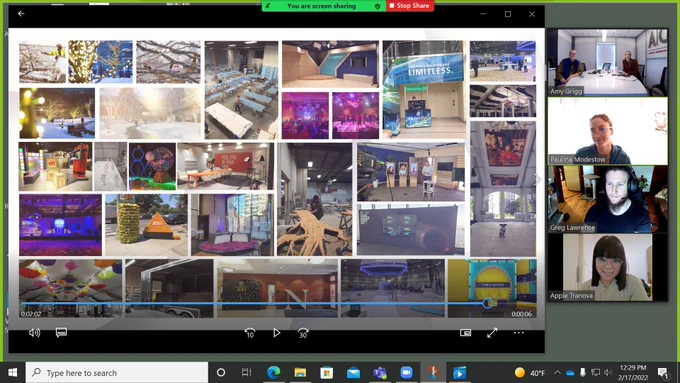The width and height of the screenshot is (680, 383).
Task: Open system volume tray icon
Action: click(x=608, y=373)
